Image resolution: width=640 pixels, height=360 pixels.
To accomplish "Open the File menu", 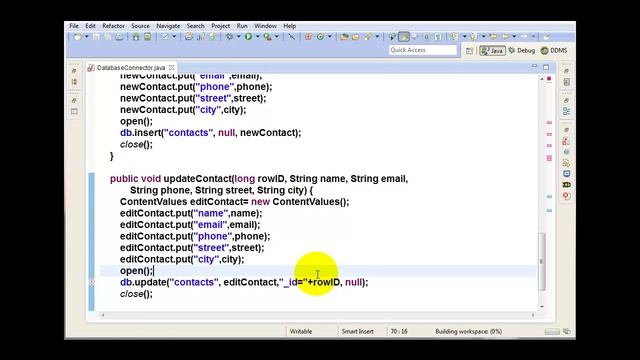I will [x=74, y=26].
